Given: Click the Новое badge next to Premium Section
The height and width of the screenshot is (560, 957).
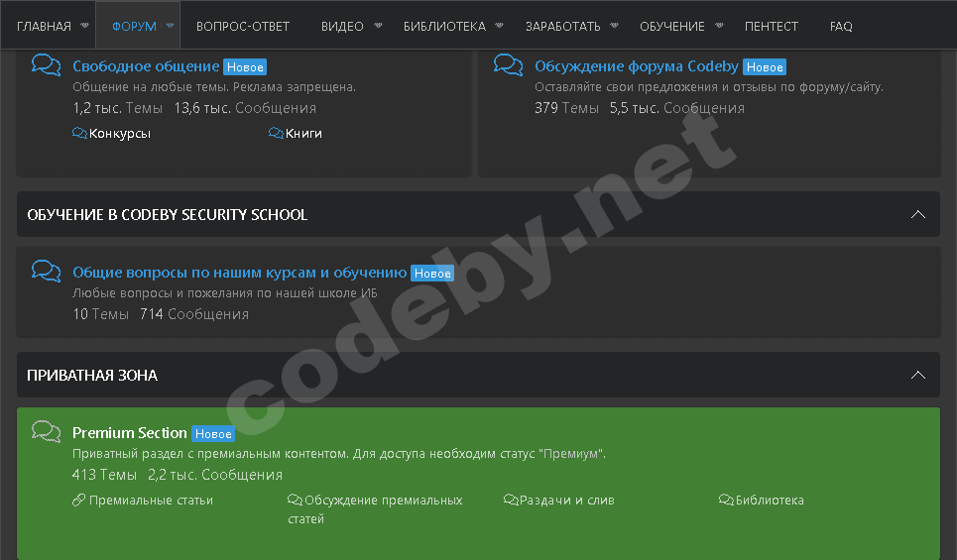Looking at the screenshot, I should click(213, 434).
